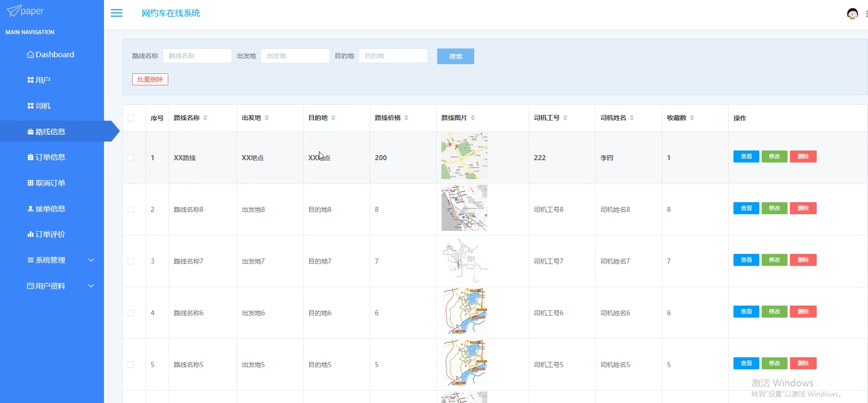Image resolution: width=868 pixels, height=403 pixels.
Task: Click the briefcase icon beside 路线信息
Action: click(31, 132)
